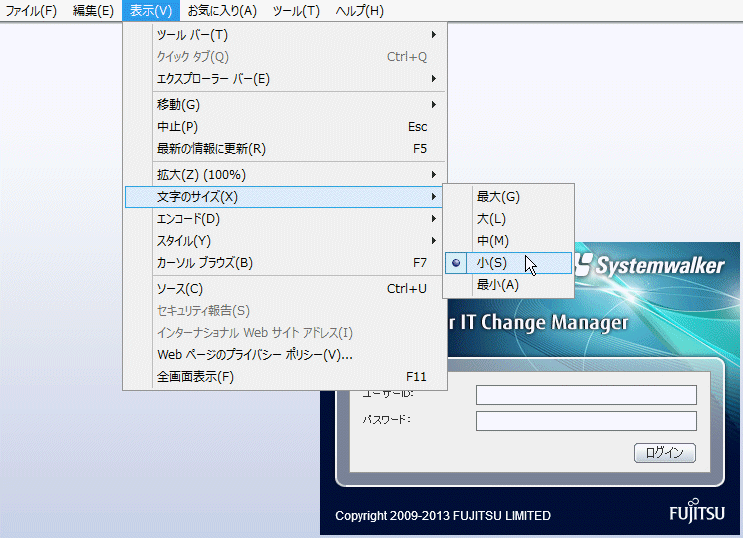Select the 文字のサイズ(X) menu entry
This screenshot has height=538, width=743.
click(283, 197)
